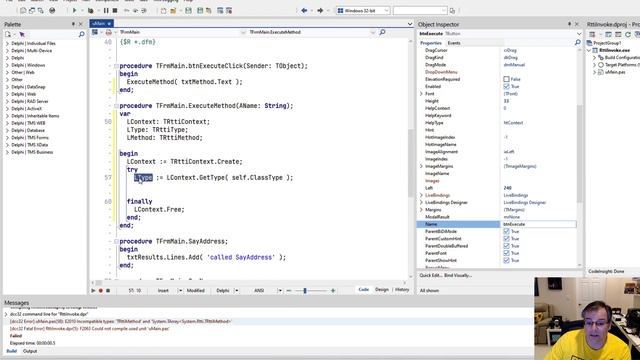
Task: Toggle the Enabled True checkbox
Action: (506, 87)
